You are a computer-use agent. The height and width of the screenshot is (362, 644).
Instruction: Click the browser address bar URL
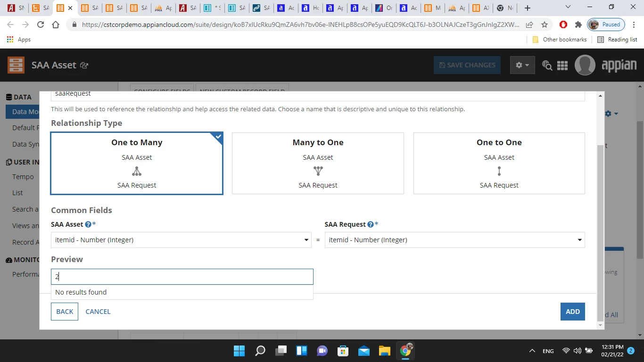(300, 25)
